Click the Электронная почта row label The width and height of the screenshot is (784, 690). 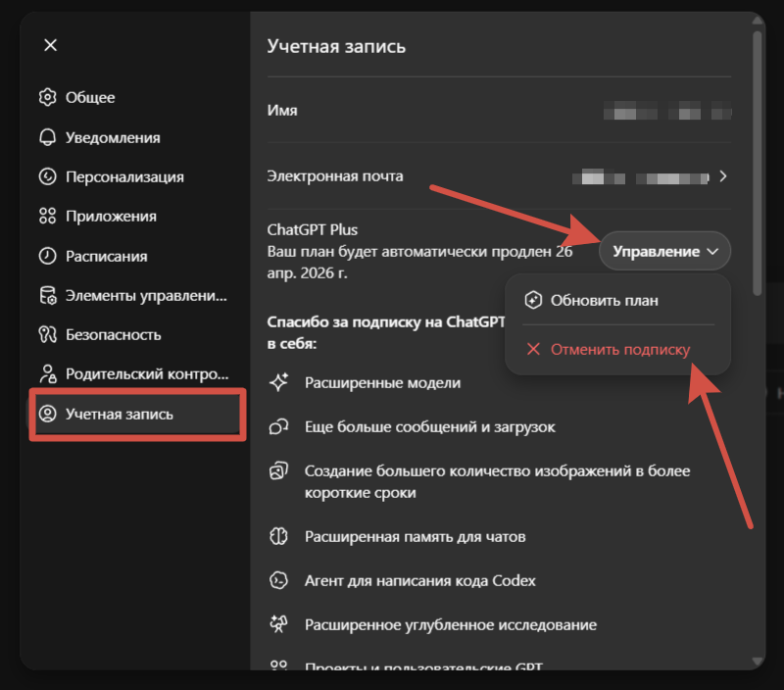point(335,176)
